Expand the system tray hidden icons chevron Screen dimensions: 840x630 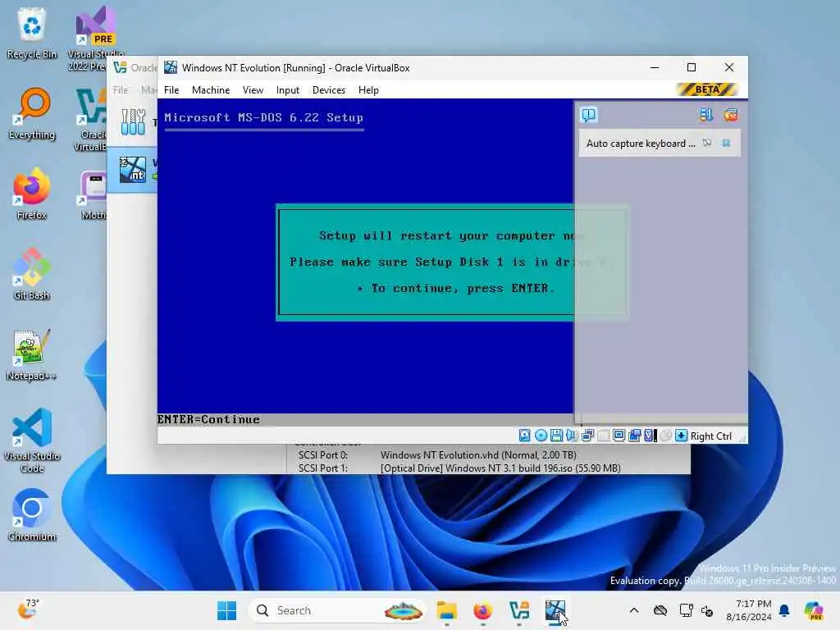click(634, 610)
